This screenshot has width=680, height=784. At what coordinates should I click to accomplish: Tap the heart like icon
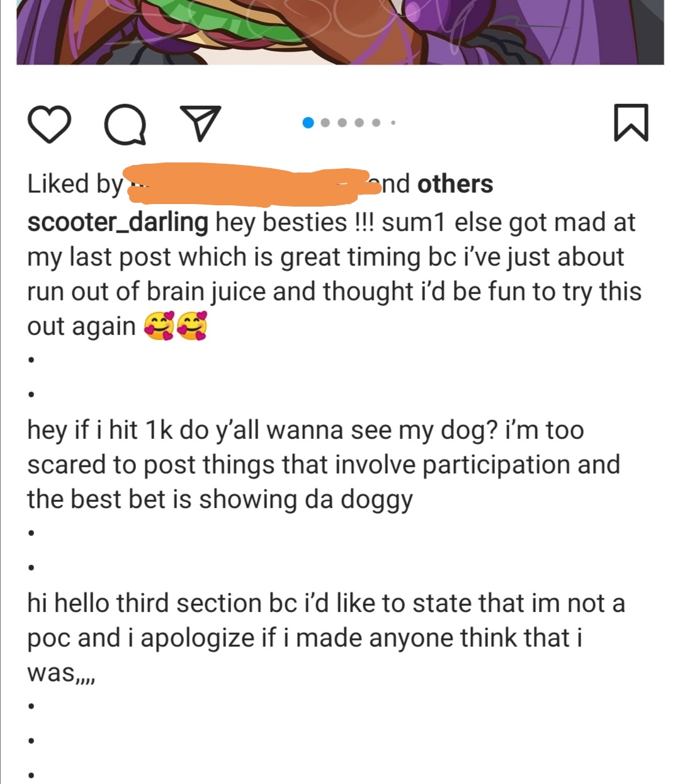point(49,123)
